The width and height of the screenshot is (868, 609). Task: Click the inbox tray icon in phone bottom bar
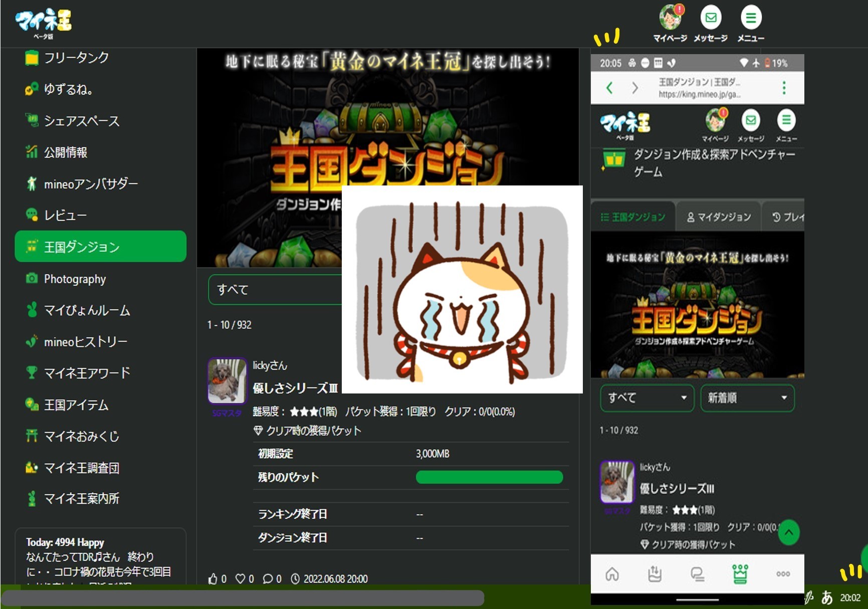tap(655, 574)
